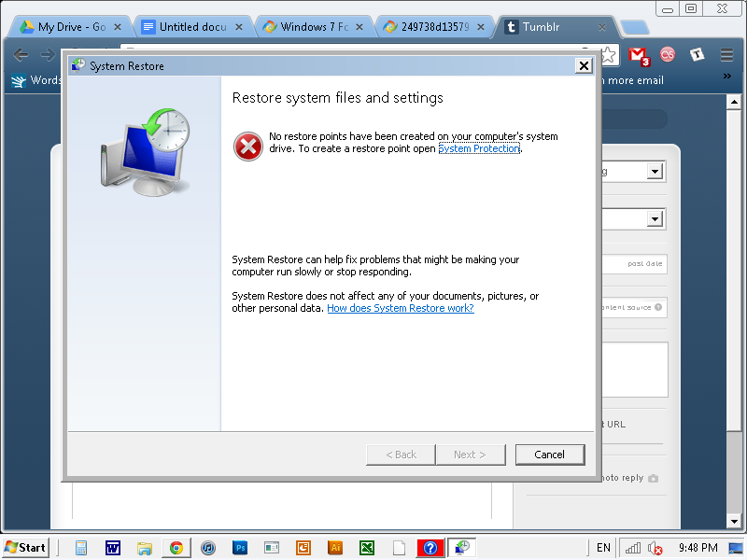This screenshot has width=747, height=560.
Task: Cancel the System Restore wizard
Action: 550,455
